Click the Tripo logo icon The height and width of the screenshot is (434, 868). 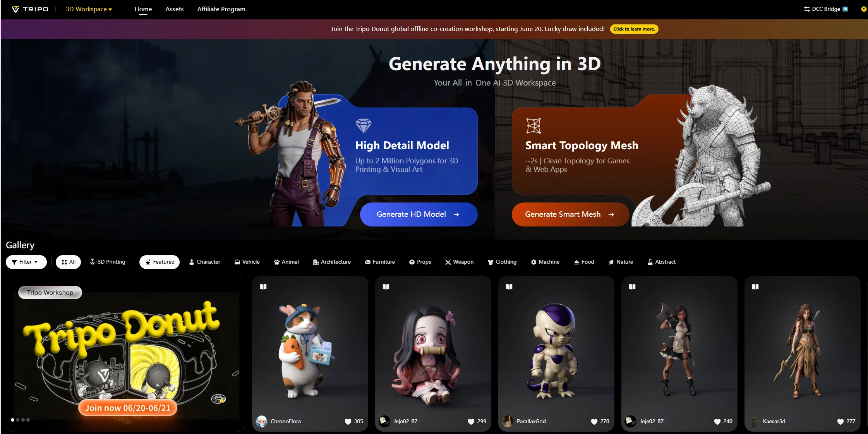pos(15,9)
